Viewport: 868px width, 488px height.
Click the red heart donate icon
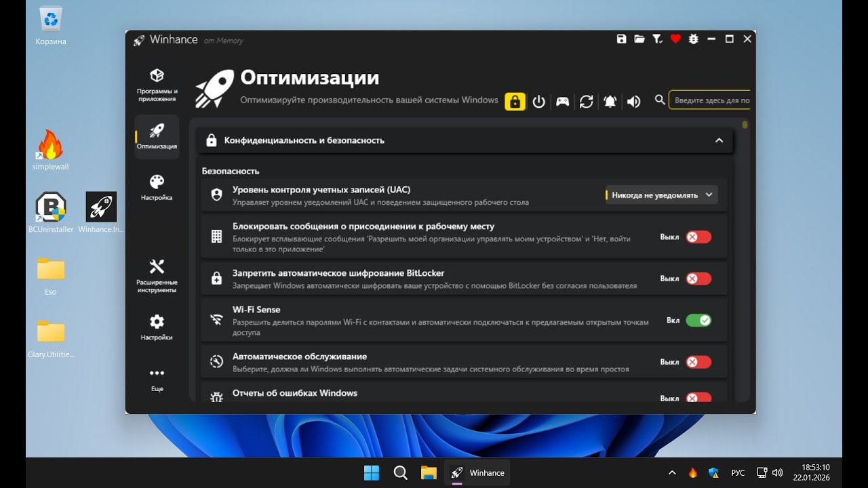(675, 39)
